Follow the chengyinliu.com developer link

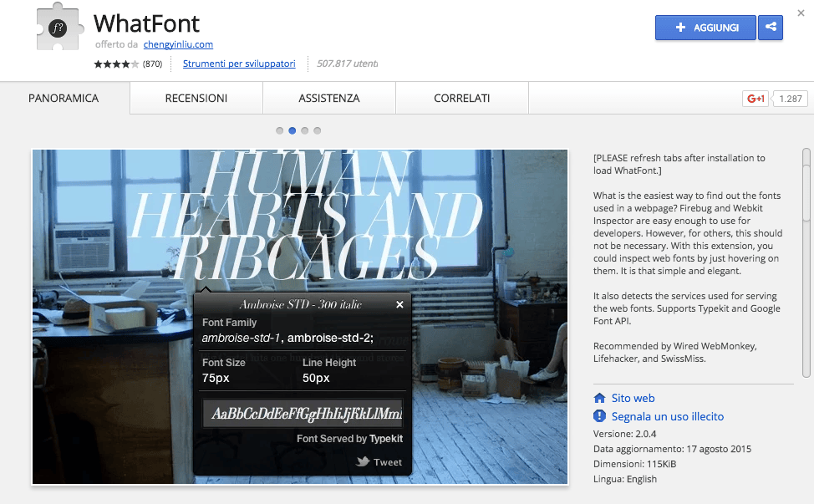coord(178,44)
